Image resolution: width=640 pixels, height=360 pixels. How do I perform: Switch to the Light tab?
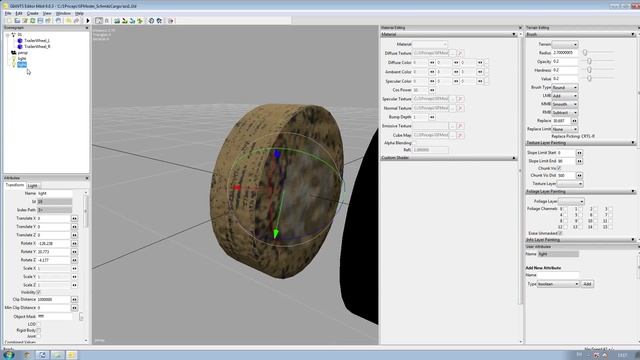pos(32,186)
